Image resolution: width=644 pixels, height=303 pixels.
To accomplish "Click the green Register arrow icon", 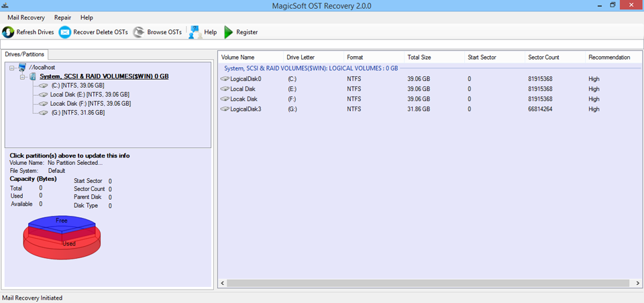I will [x=228, y=32].
